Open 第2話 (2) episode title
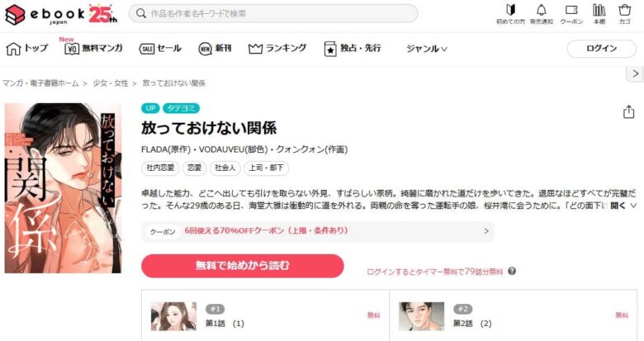Viewport: 644px width, 341px height. click(x=472, y=324)
